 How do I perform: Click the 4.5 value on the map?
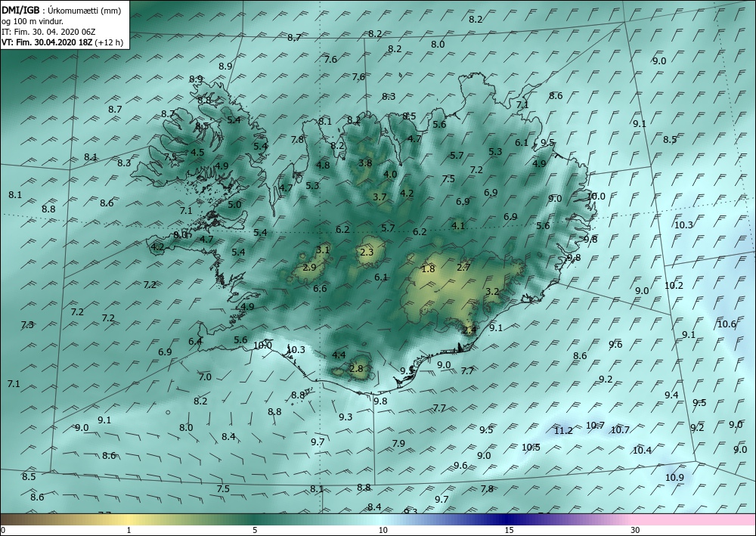(x=197, y=152)
